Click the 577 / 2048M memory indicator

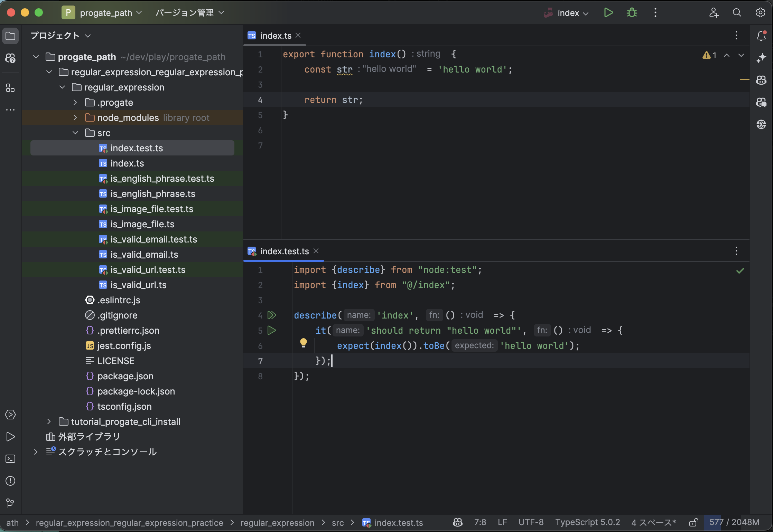pyautogui.click(x=734, y=522)
